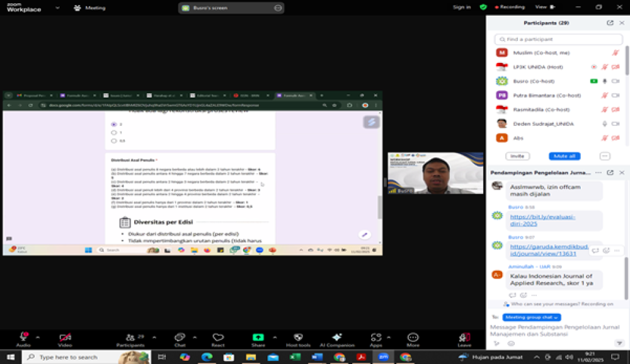Click Busro's microphone icon in participants
Screen dimensions: 630x364
(605, 81)
